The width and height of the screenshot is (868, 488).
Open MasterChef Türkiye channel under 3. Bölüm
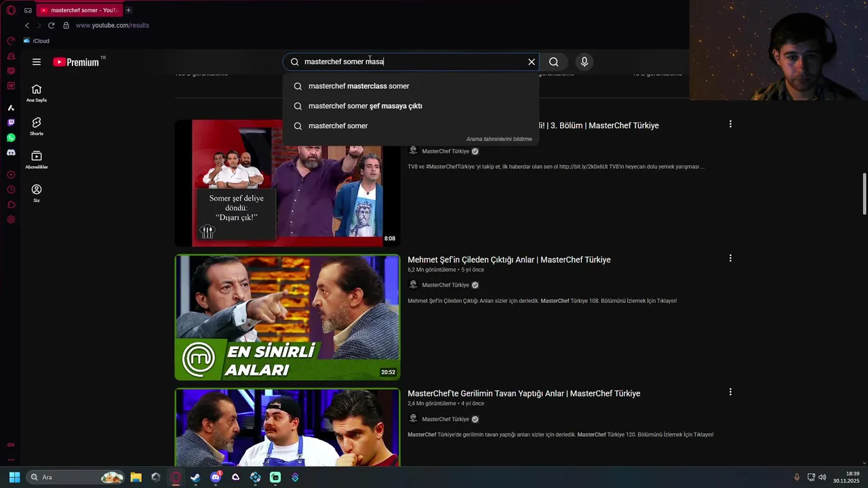point(445,151)
